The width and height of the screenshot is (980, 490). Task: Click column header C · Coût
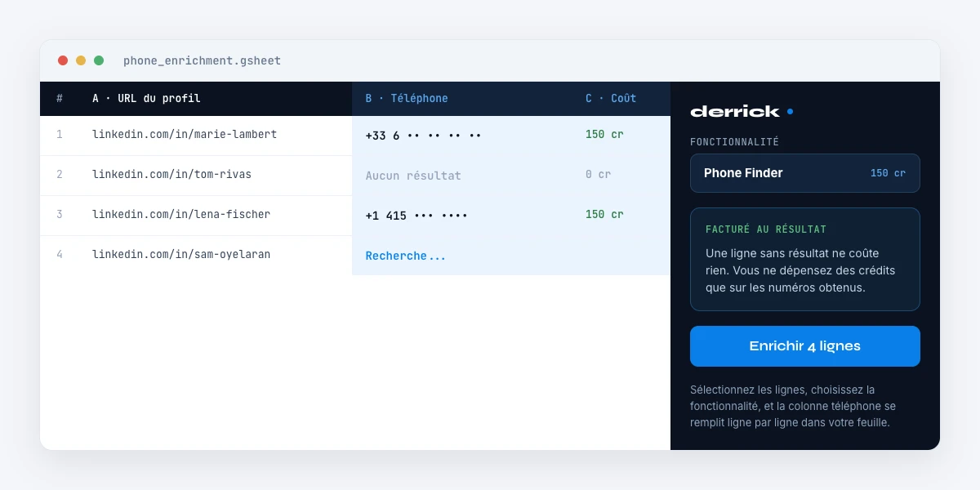611,98
